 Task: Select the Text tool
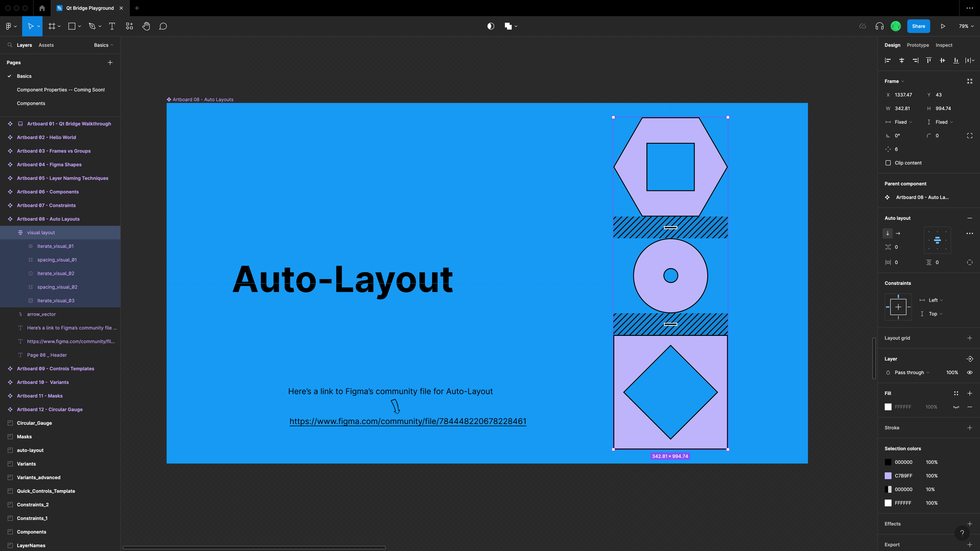pos(112,26)
